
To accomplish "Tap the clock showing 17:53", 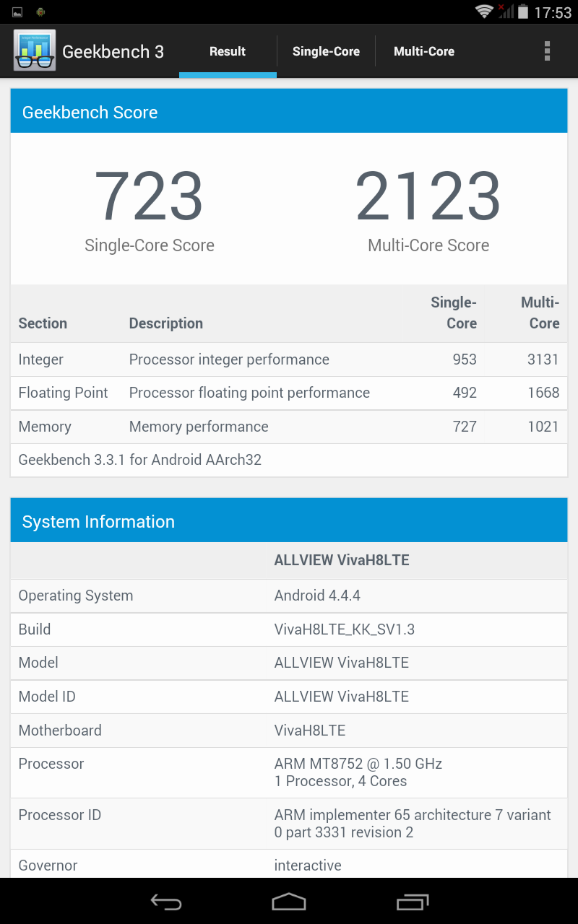I will click(553, 12).
